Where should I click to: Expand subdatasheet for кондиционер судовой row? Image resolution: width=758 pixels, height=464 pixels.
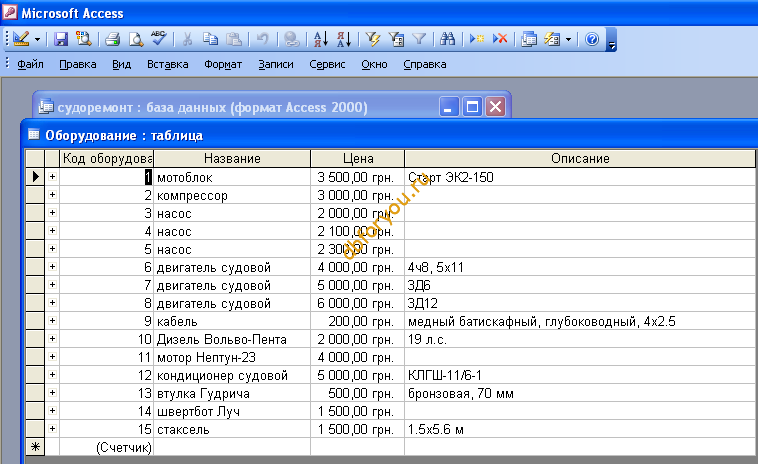[52, 375]
